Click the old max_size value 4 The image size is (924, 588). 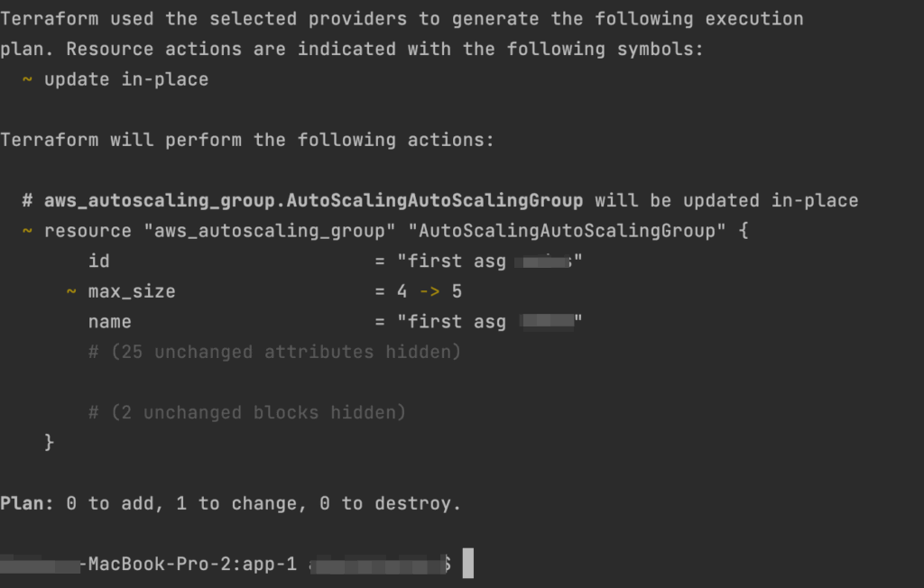(402, 291)
